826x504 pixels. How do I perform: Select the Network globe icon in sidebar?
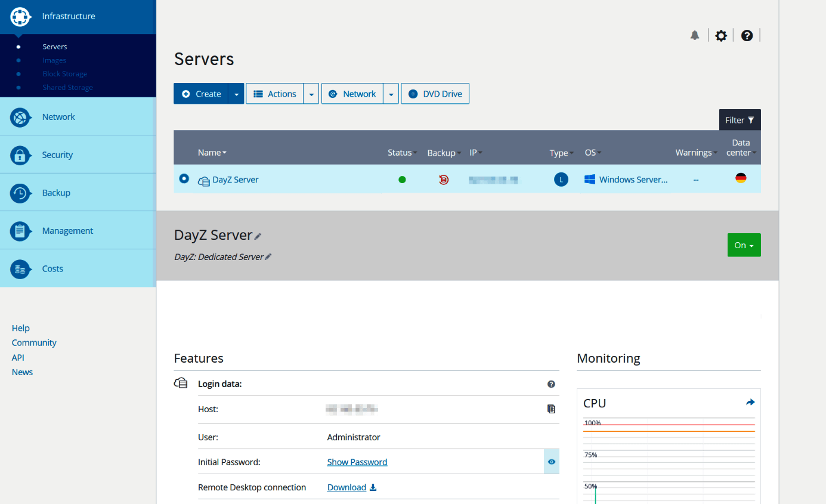(20, 117)
